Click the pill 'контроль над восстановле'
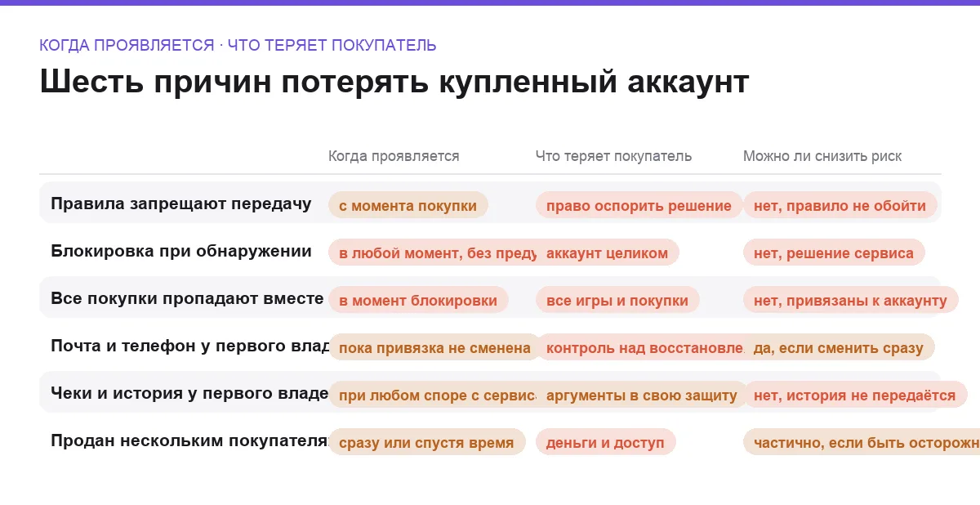The image size is (980, 505). tap(640, 347)
